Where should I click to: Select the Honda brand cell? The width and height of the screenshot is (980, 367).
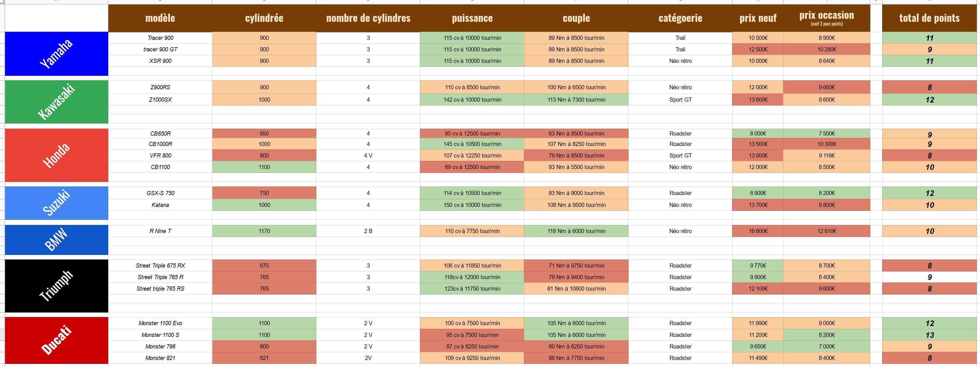(56, 155)
